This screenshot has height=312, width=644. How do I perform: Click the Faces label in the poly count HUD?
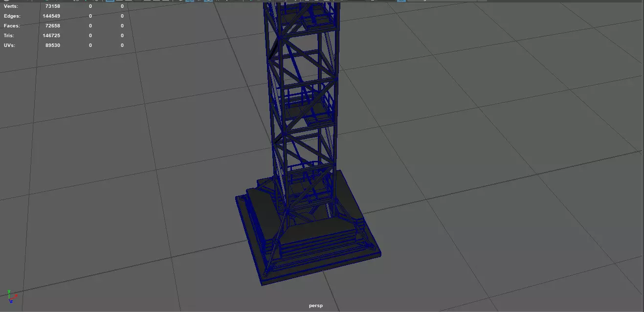(12, 26)
